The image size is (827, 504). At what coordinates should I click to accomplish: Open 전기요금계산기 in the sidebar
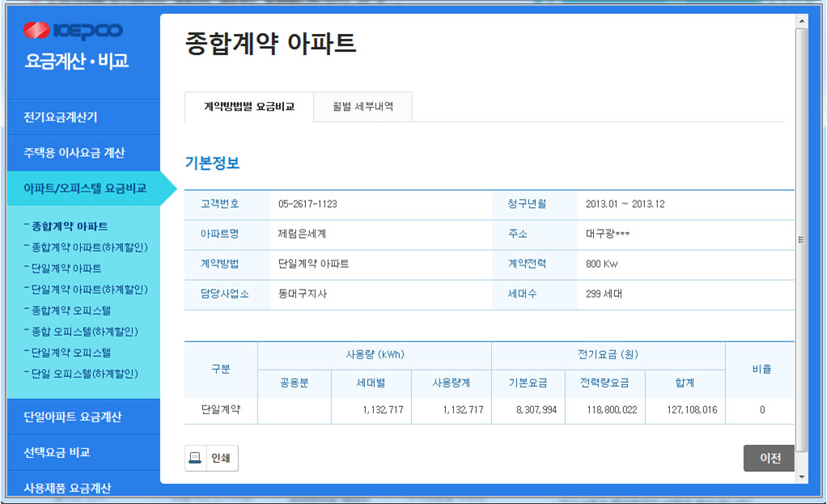[83, 117]
